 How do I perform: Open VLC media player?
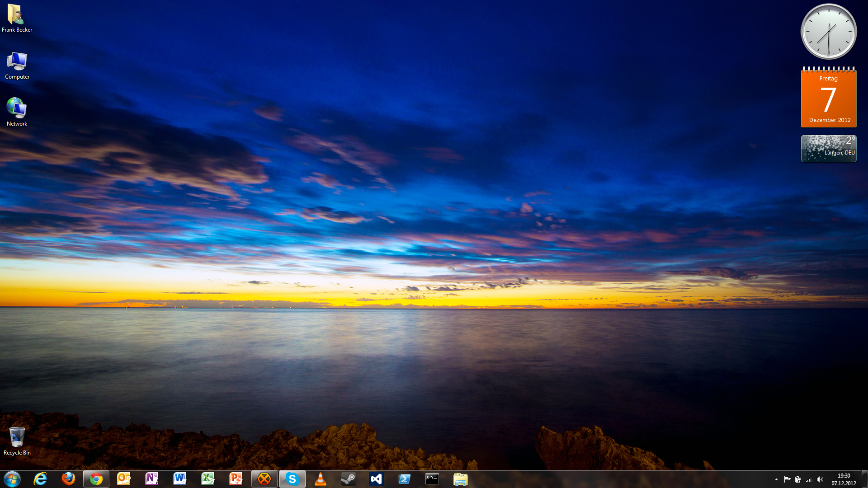[x=320, y=479]
